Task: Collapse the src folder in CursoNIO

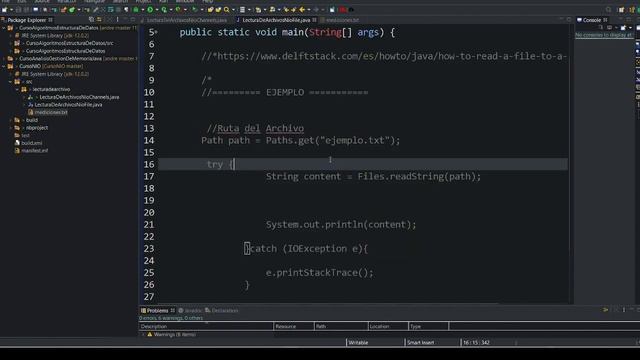Action: (11, 82)
